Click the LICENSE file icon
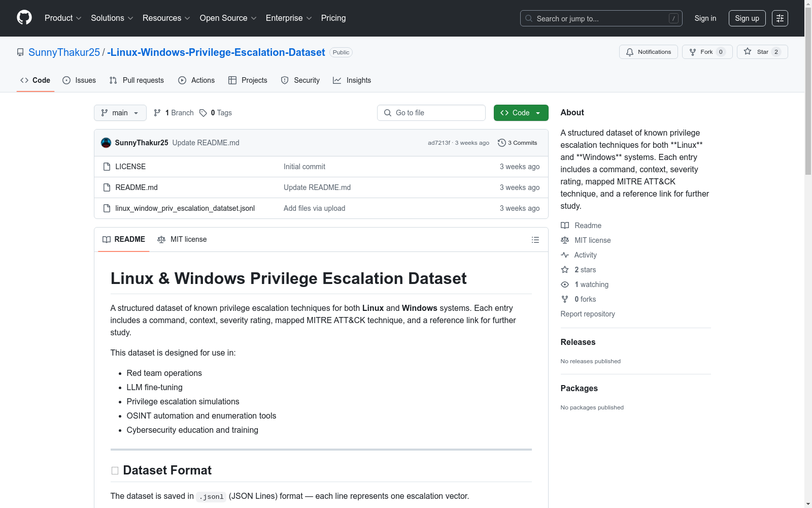Image resolution: width=812 pixels, height=508 pixels. tap(107, 167)
